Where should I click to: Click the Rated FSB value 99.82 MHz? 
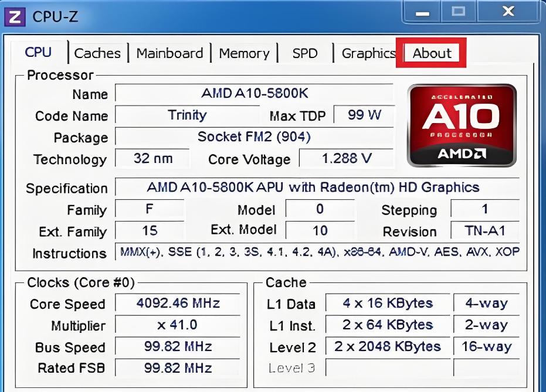(178, 368)
